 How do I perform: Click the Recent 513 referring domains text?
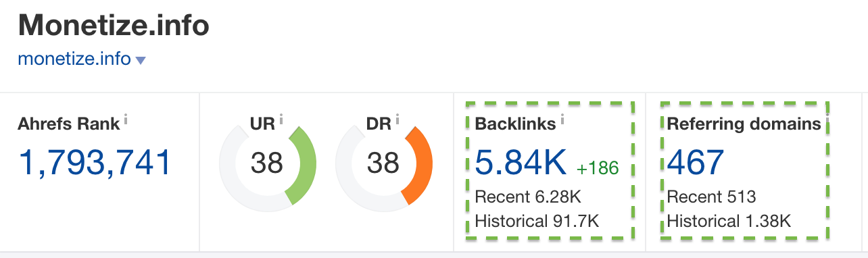[711, 197]
